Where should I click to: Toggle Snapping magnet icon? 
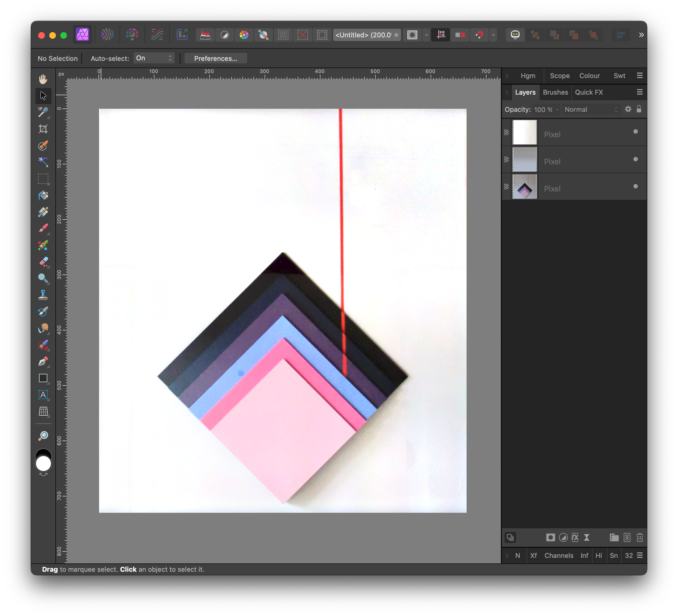click(x=480, y=35)
